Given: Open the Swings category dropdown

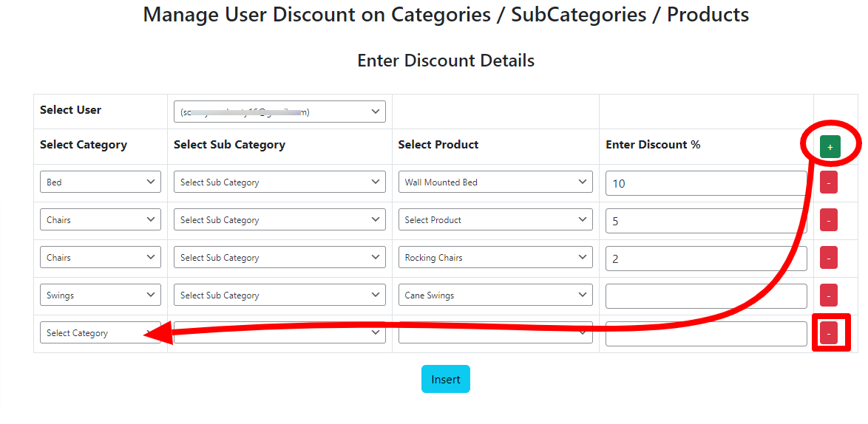Looking at the screenshot, I should click(101, 295).
